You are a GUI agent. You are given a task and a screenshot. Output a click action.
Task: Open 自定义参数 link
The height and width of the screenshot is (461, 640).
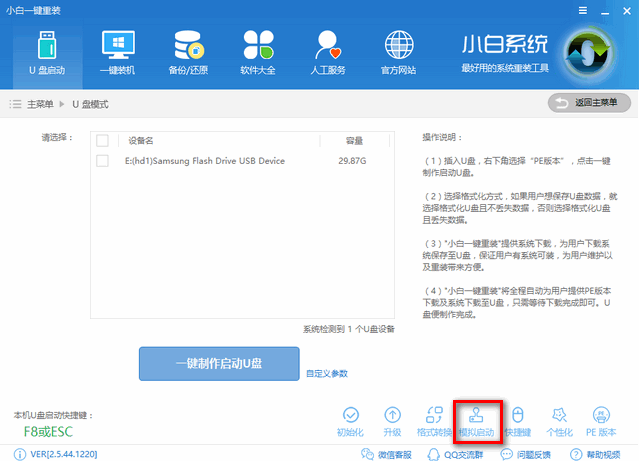(327, 374)
